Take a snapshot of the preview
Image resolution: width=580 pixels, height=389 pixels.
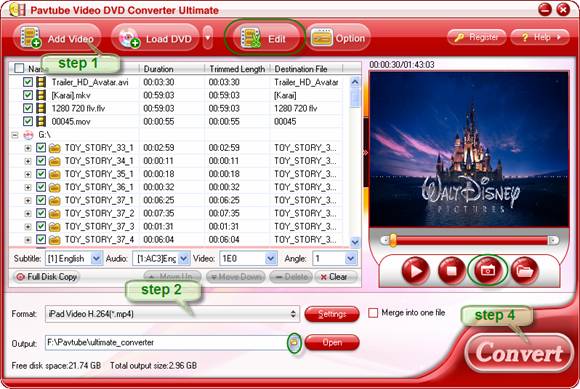tap(488, 271)
